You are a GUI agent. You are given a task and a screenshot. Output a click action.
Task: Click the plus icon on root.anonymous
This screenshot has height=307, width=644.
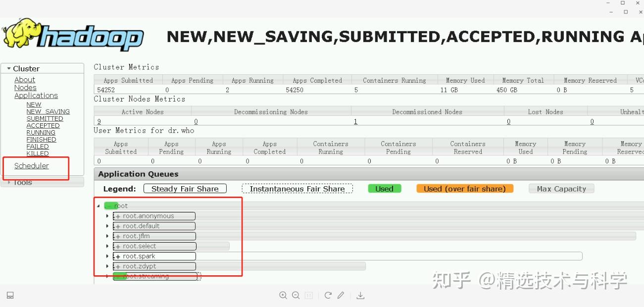pos(118,216)
